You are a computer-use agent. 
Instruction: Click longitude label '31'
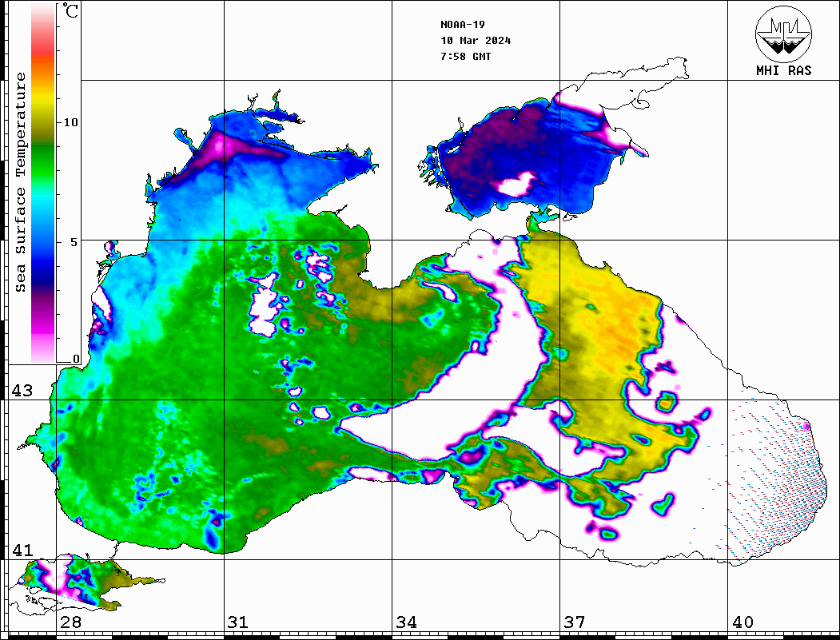point(238,622)
